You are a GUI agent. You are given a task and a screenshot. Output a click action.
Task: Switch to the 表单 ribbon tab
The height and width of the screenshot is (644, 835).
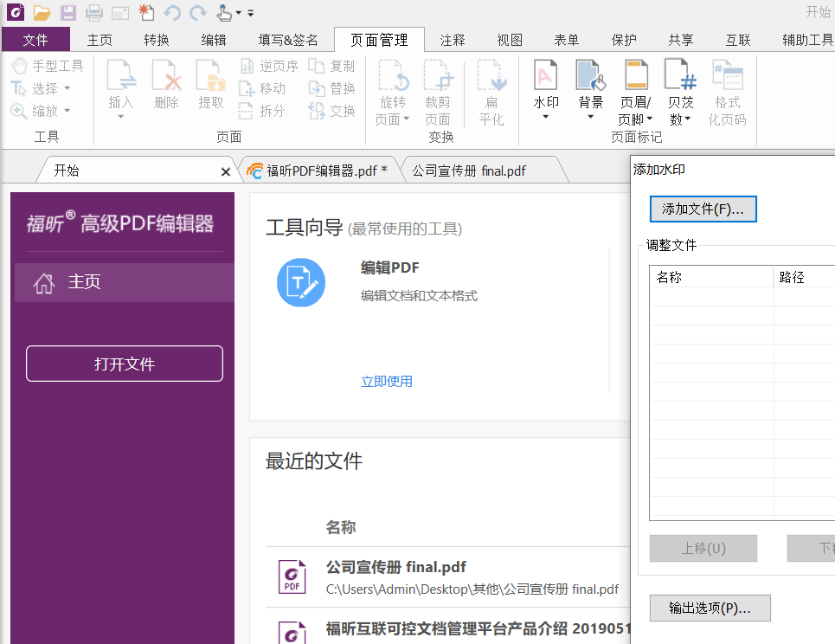567,40
